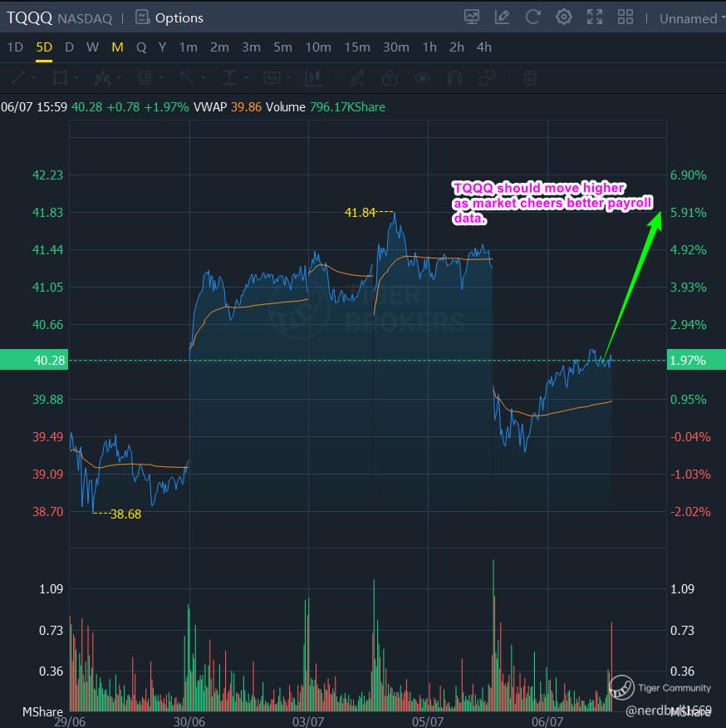Screen dimensions: 726x728
Task: Select the 2m interval
Action: coord(219,47)
